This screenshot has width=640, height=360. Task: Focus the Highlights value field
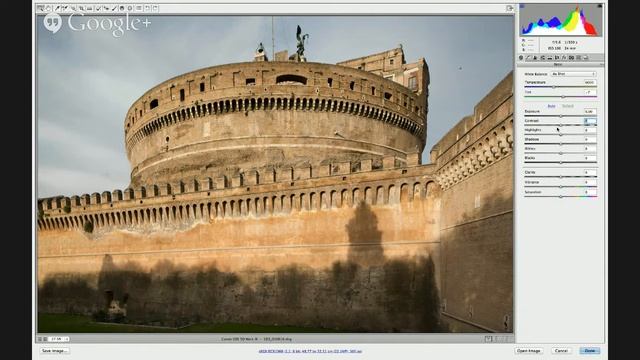[590, 130]
